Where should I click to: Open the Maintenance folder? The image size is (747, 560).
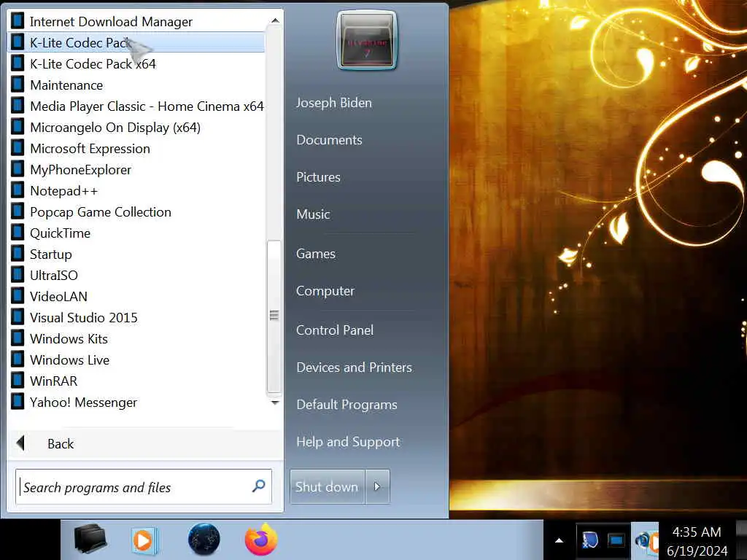click(x=136, y=85)
